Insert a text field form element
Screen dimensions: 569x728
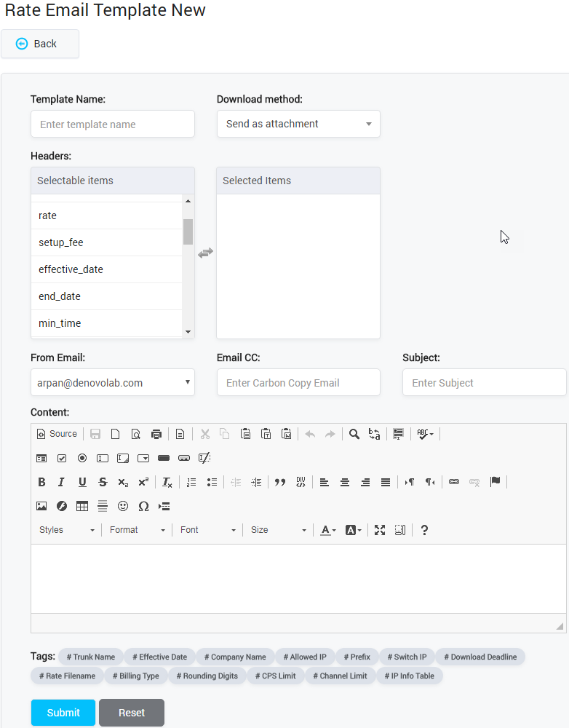coord(103,458)
